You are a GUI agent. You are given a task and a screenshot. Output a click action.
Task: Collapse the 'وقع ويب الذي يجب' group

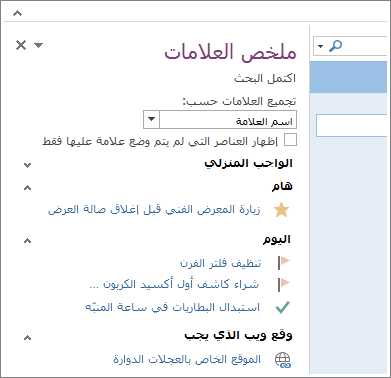tap(28, 338)
